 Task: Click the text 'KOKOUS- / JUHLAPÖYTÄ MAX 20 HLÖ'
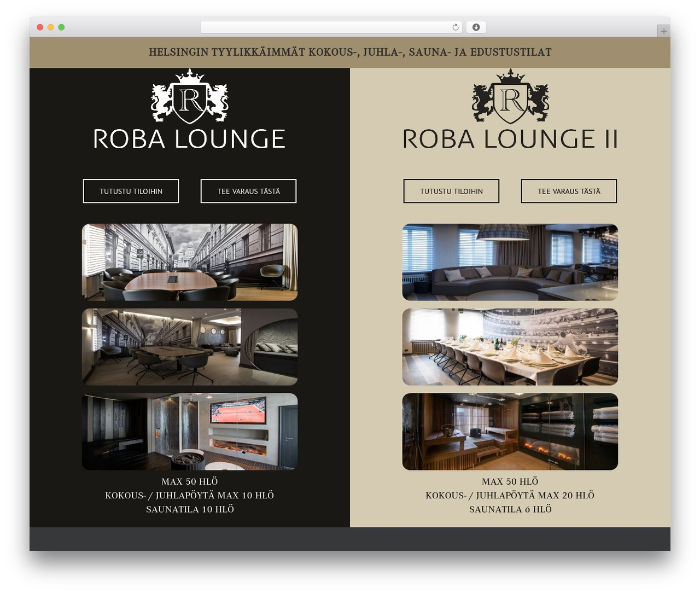click(510, 495)
